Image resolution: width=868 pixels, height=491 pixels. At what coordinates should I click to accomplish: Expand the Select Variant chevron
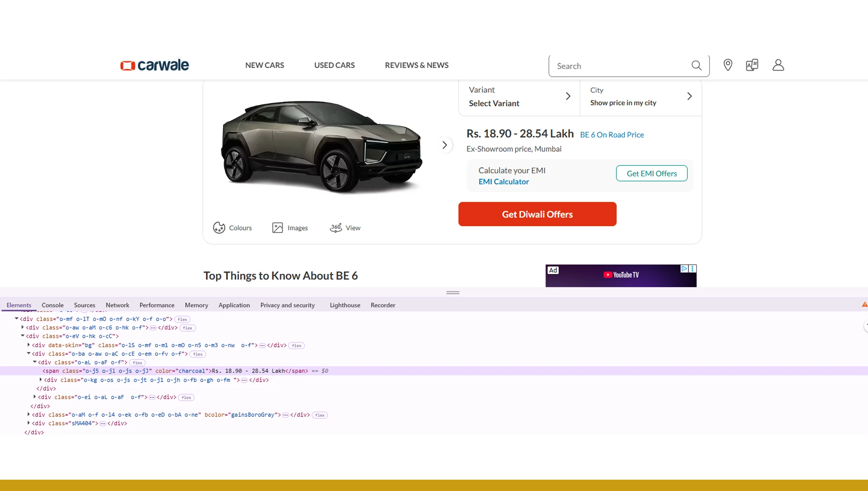click(568, 96)
